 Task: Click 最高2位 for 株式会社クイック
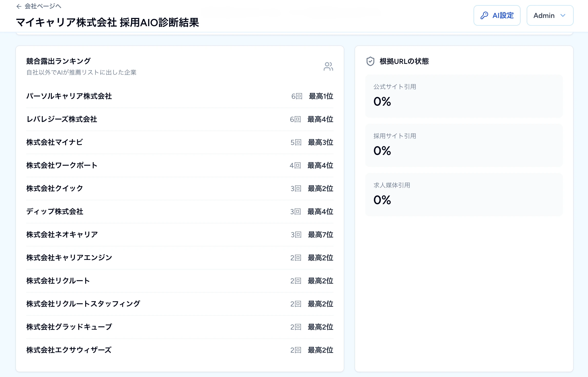pos(320,188)
